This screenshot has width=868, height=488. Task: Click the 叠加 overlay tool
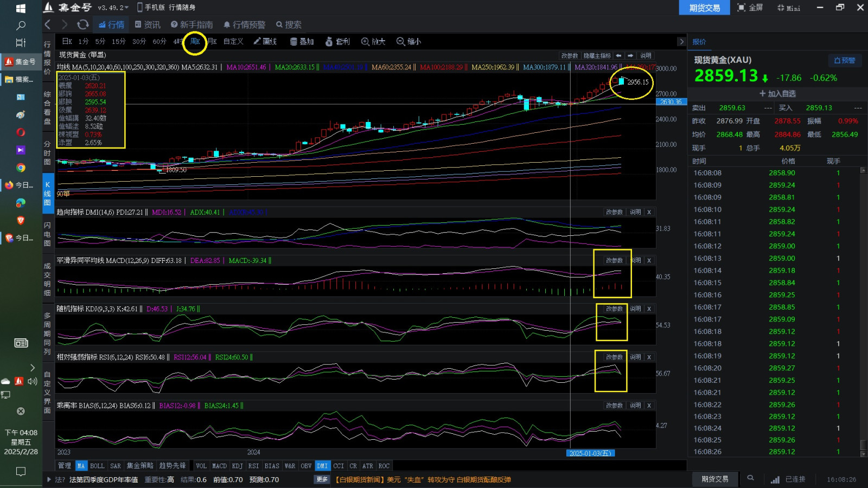[x=302, y=41]
